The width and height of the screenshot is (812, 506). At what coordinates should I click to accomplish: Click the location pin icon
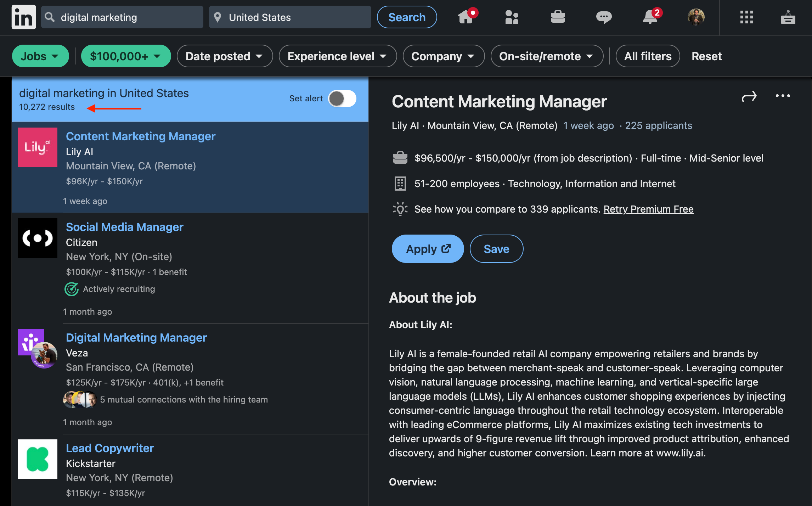tap(218, 17)
